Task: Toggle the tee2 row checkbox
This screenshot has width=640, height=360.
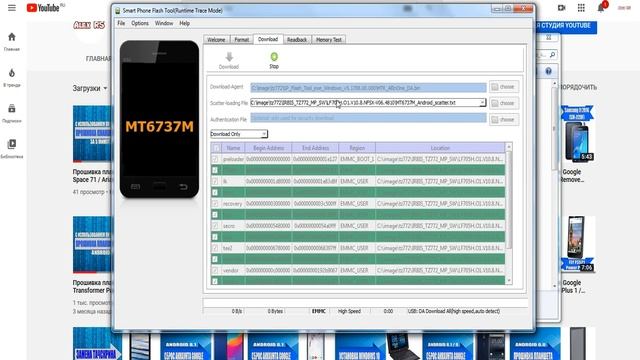Action: [x=215, y=248]
